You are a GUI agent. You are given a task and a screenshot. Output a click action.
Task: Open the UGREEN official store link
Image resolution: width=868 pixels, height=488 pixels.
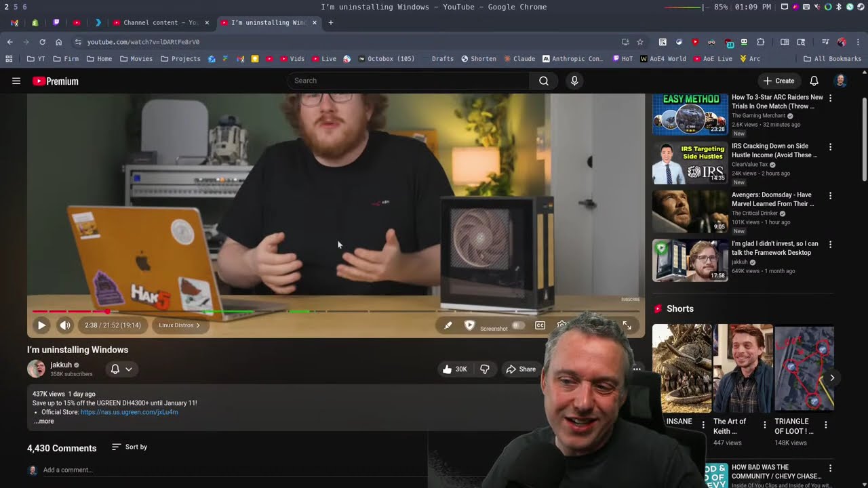[129, 412]
